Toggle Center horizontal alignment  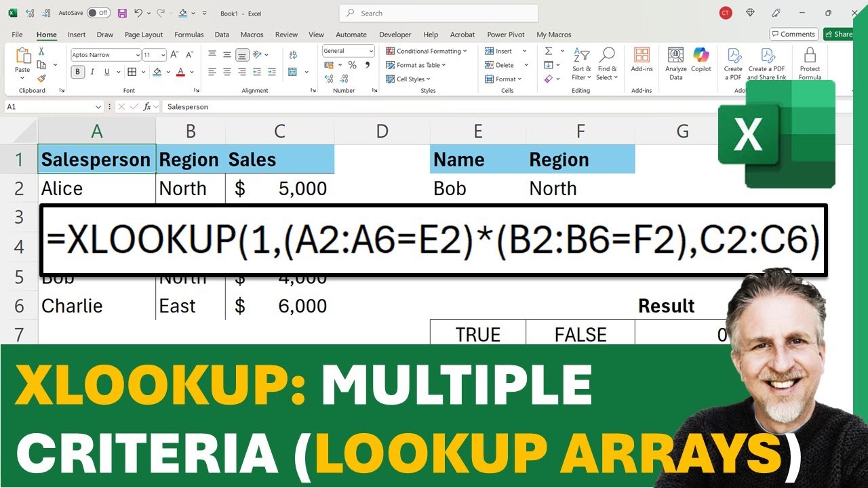point(227,72)
